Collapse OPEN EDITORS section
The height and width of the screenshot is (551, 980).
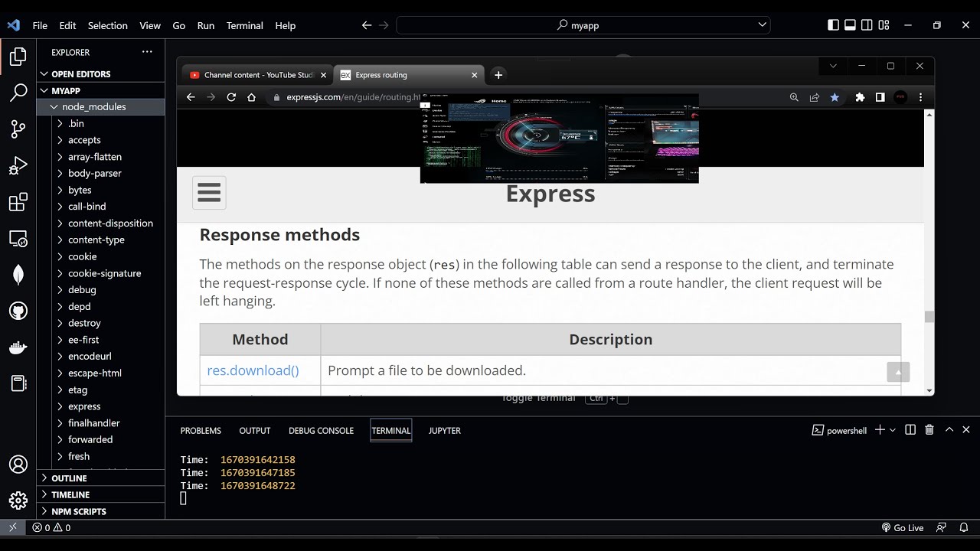(x=101, y=74)
